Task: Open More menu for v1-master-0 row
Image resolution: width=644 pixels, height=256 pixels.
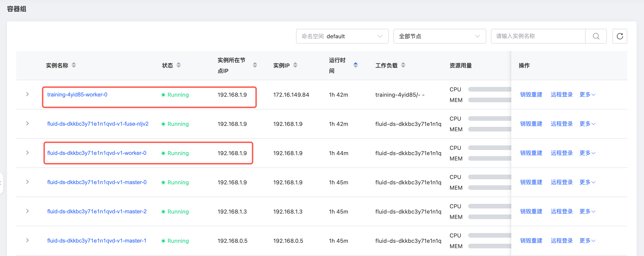Action: [x=587, y=182]
